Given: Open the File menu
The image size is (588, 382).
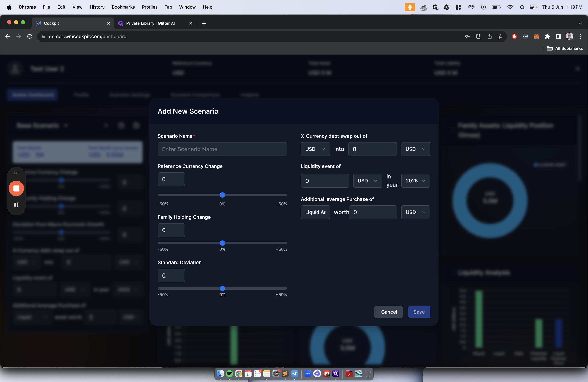Looking at the screenshot, I should (x=46, y=7).
